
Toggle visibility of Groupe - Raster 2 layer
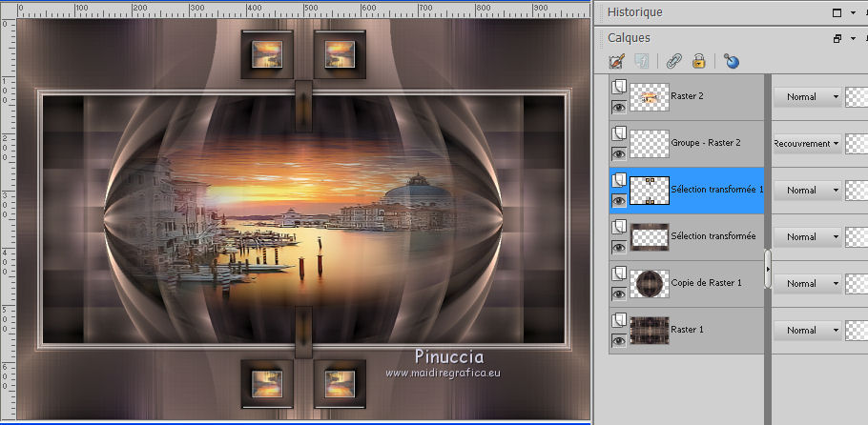click(617, 154)
